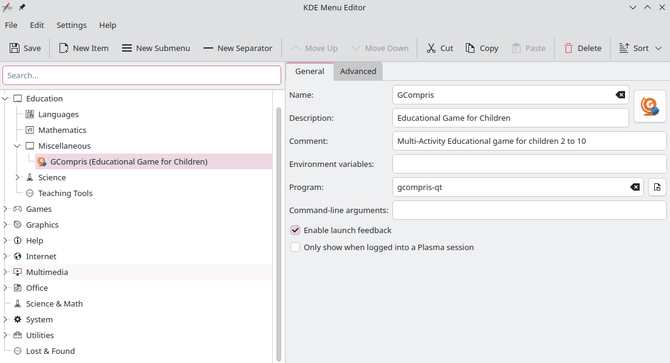Viewport: 670px width, 363px height.
Task: Open the Edit menu
Action: point(37,25)
